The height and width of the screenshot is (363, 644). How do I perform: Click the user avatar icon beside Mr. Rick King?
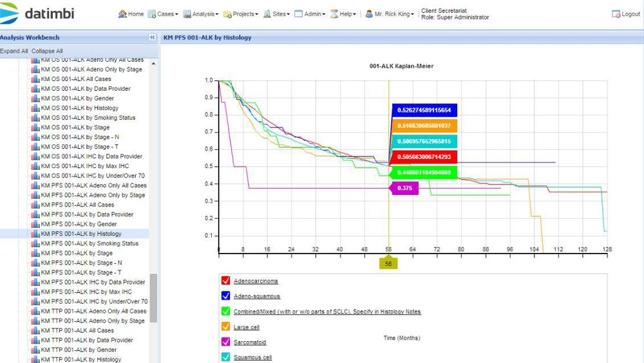(x=369, y=14)
